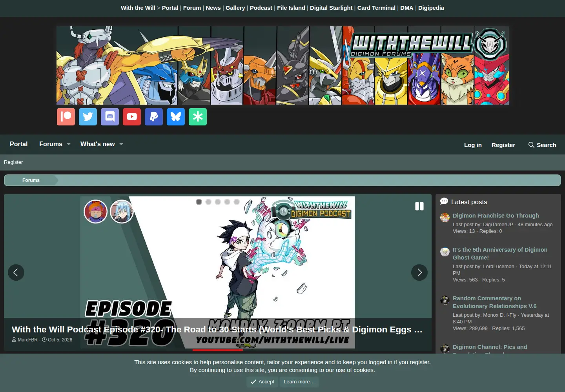This screenshot has width=565, height=392.
Task: Click Register in the navigation bar
Action: pyautogui.click(x=503, y=145)
